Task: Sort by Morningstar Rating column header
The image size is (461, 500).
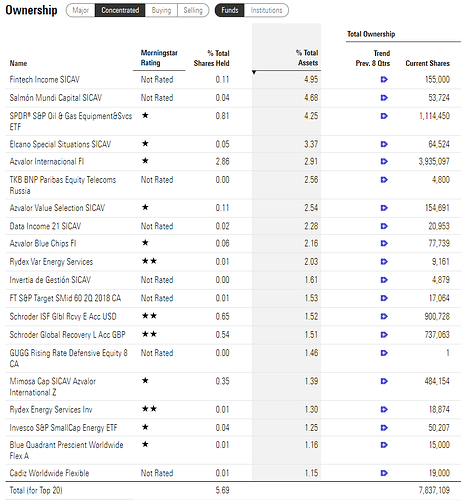Action: point(159,58)
